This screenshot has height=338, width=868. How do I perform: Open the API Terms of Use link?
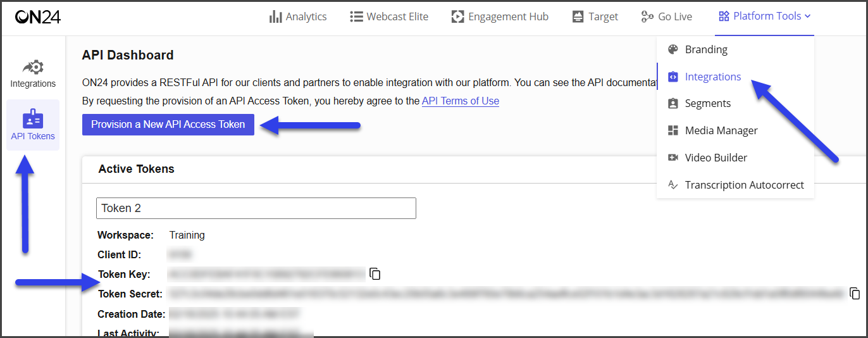tap(461, 101)
